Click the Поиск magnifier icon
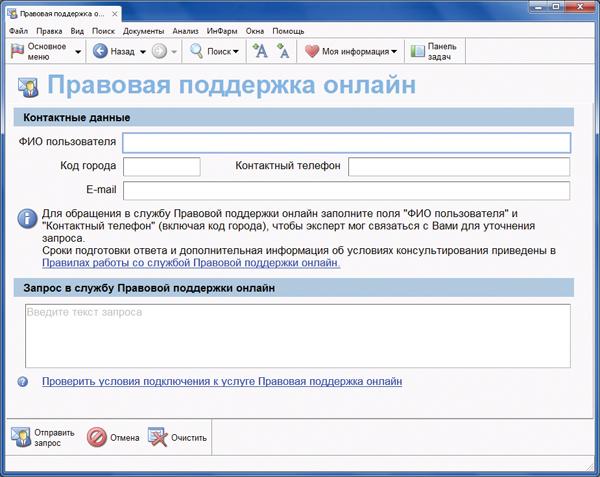 [x=198, y=51]
